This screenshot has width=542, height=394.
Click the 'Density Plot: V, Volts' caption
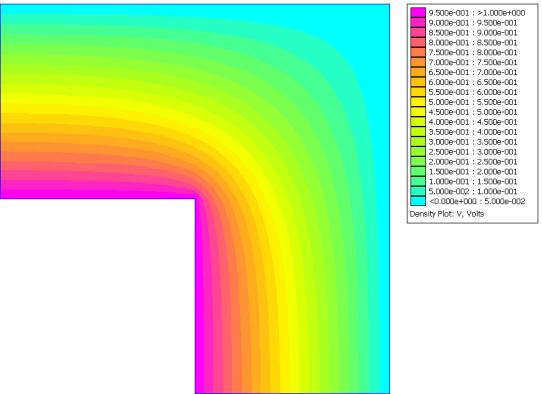[447, 214]
